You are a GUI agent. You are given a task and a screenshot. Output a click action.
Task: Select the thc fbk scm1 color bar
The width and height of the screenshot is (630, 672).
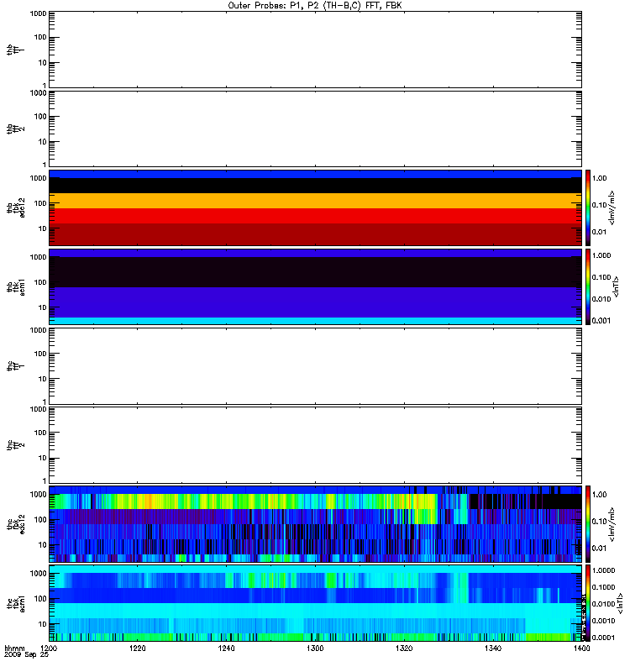(588, 603)
